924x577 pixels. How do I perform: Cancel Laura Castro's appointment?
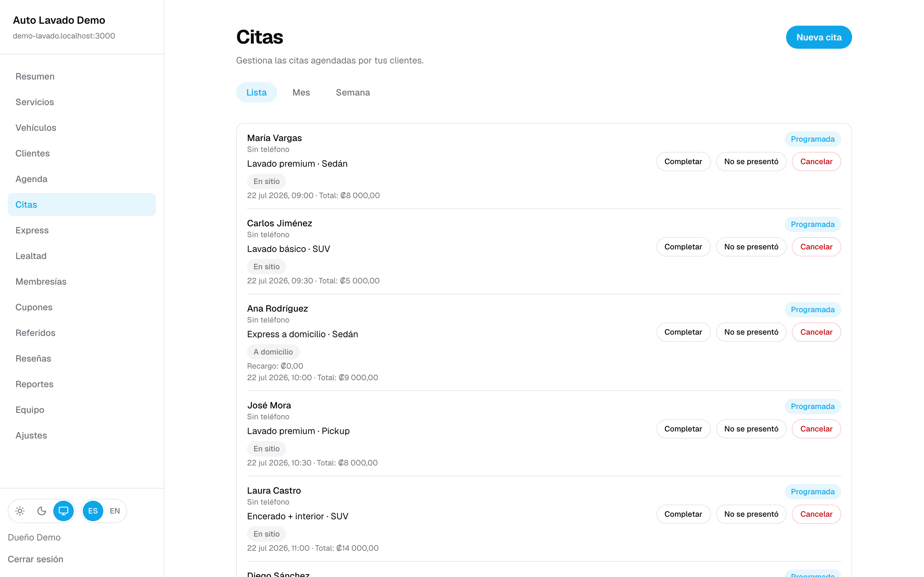[x=816, y=514]
